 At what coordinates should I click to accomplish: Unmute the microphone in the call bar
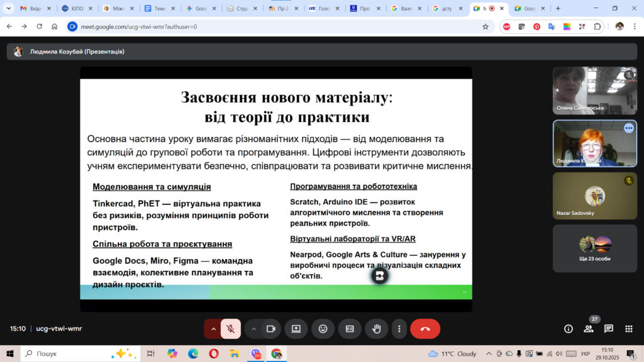pyautogui.click(x=231, y=329)
